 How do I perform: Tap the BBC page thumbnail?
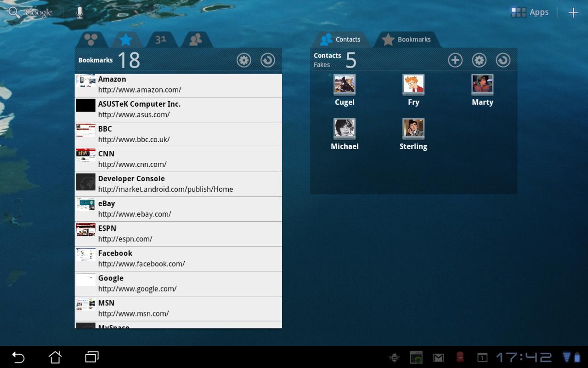click(x=85, y=130)
